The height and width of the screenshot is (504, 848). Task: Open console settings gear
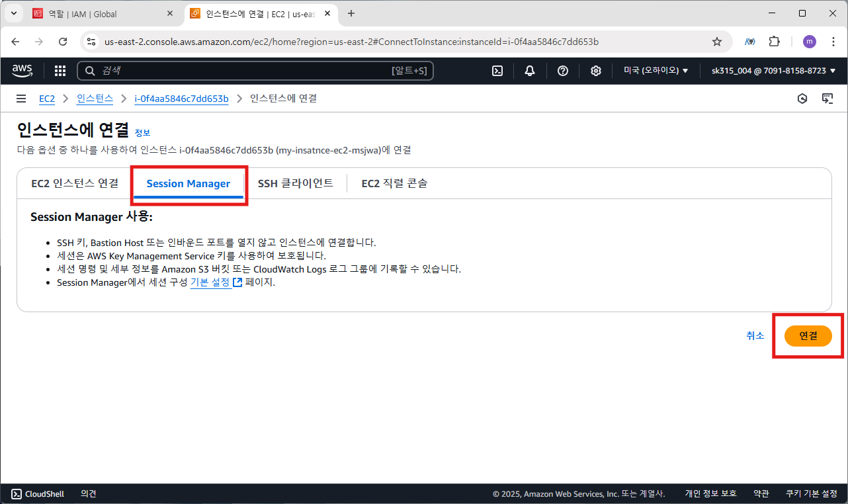[595, 71]
